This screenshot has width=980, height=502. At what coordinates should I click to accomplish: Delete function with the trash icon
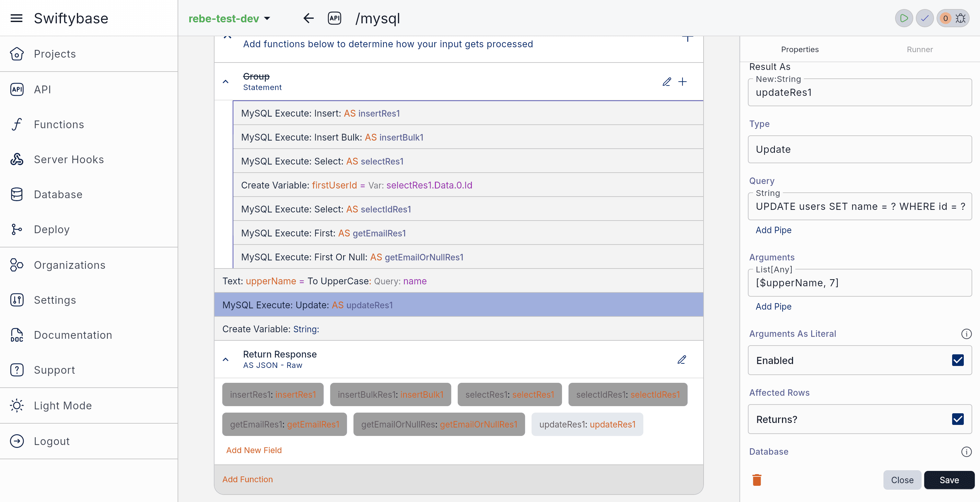click(x=757, y=480)
